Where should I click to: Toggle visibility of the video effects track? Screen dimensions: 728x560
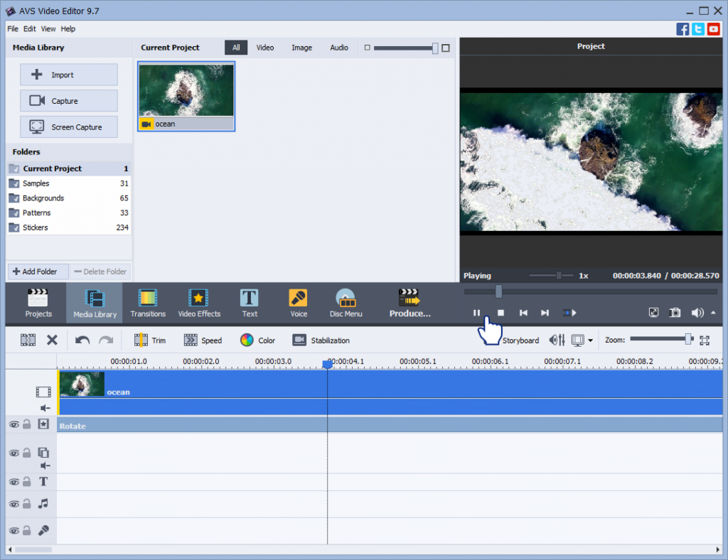(x=14, y=424)
